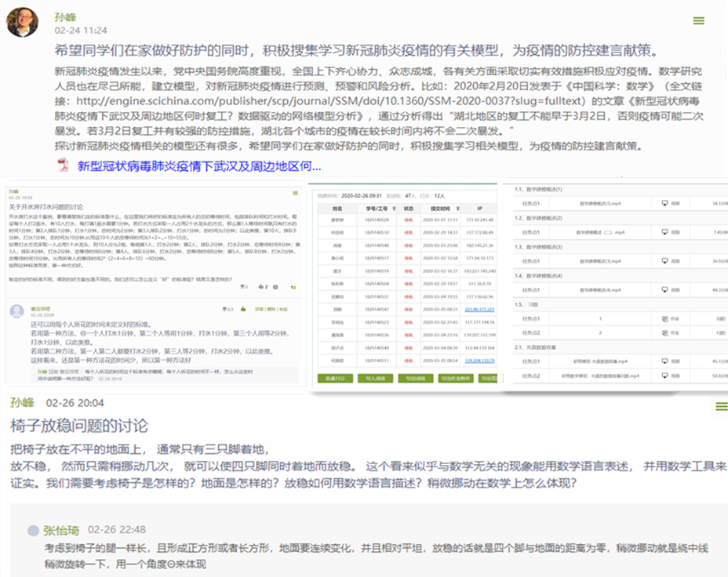Click the gray avatar beside the 02-26 20:09 reply
Image resolution: width=728 pixels, height=577 pixels.
click(16, 311)
